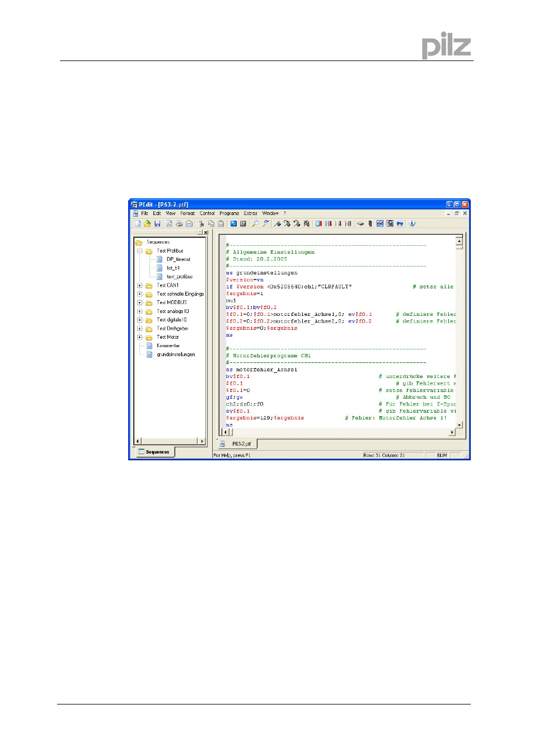Click the Copy toolbar icon
The height and width of the screenshot is (756, 534).
[211, 223]
